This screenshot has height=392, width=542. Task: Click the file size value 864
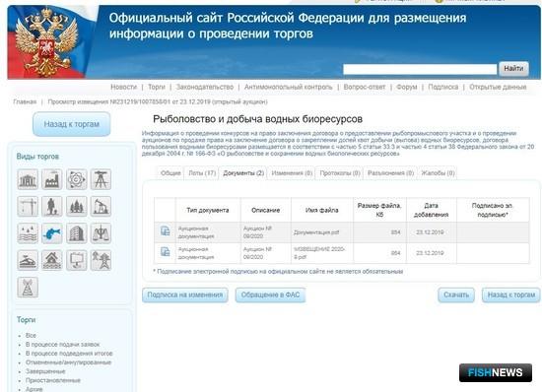(395, 253)
